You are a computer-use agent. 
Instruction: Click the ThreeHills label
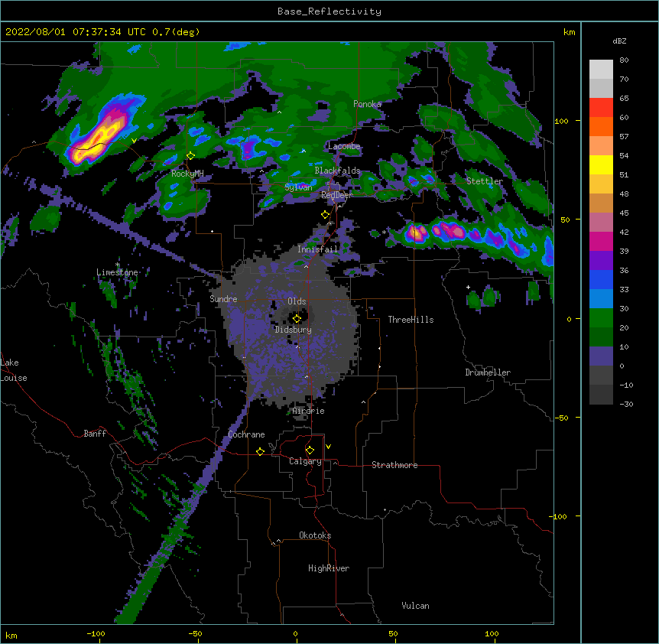[x=411, y=320]
